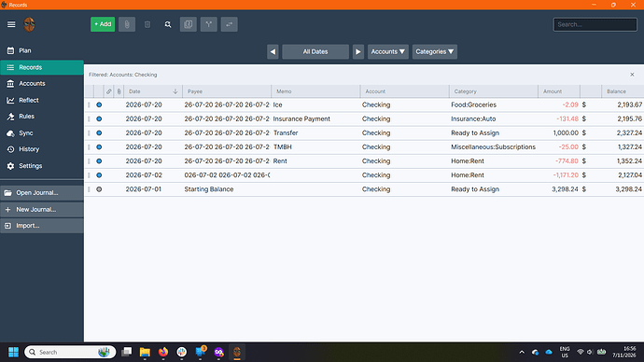Toggle status circle for Ice record
This screenshot has height=362, width=644.
click(99, 104)
